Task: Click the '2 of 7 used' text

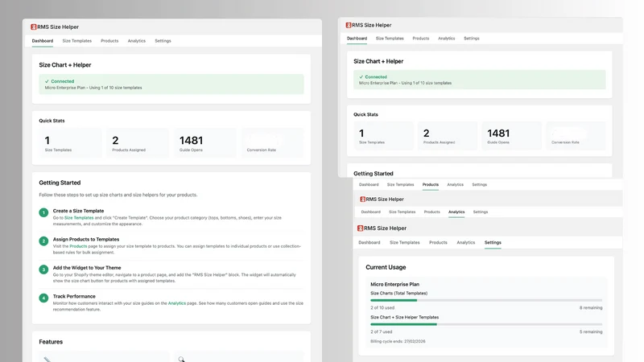Action: point(381,331)
